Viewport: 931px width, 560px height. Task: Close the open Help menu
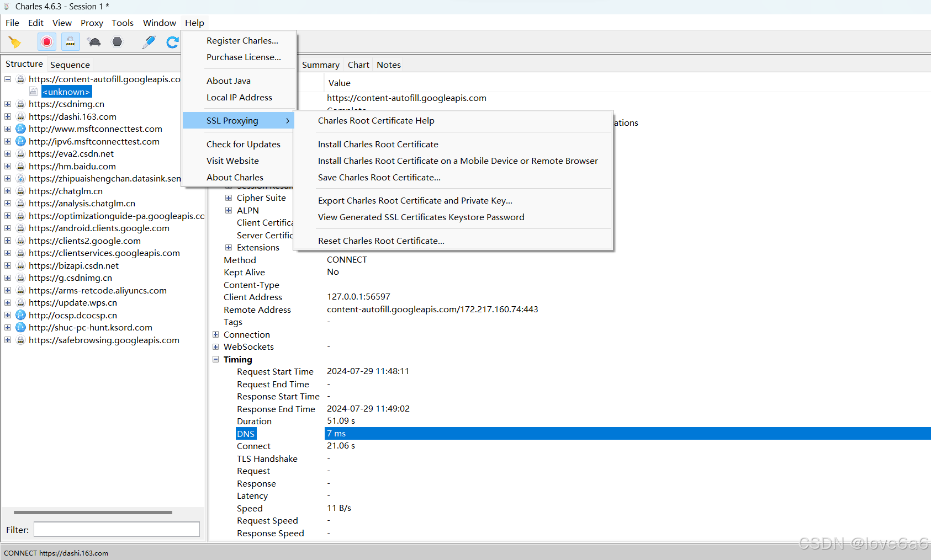[x=194, y=23]
